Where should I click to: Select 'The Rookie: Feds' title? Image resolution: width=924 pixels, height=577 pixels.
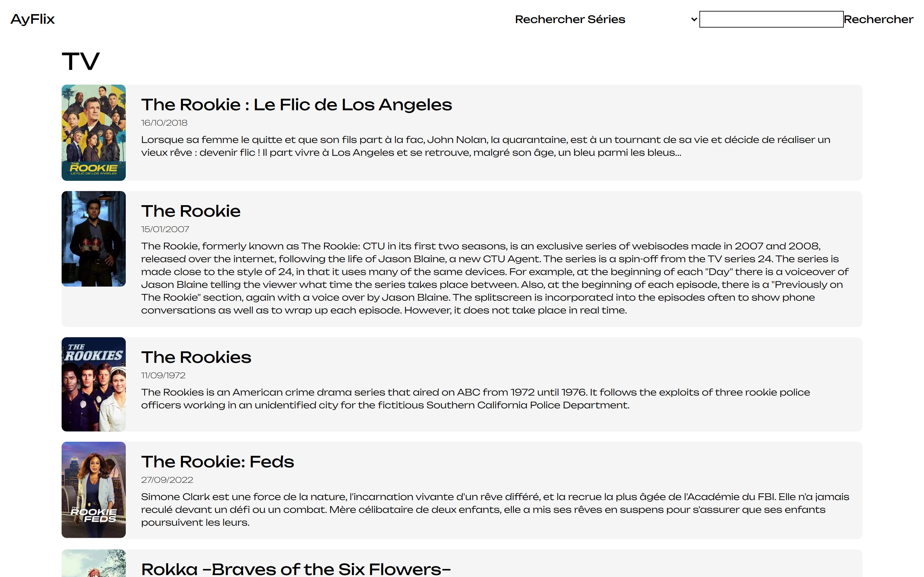(x=217, y=462)
